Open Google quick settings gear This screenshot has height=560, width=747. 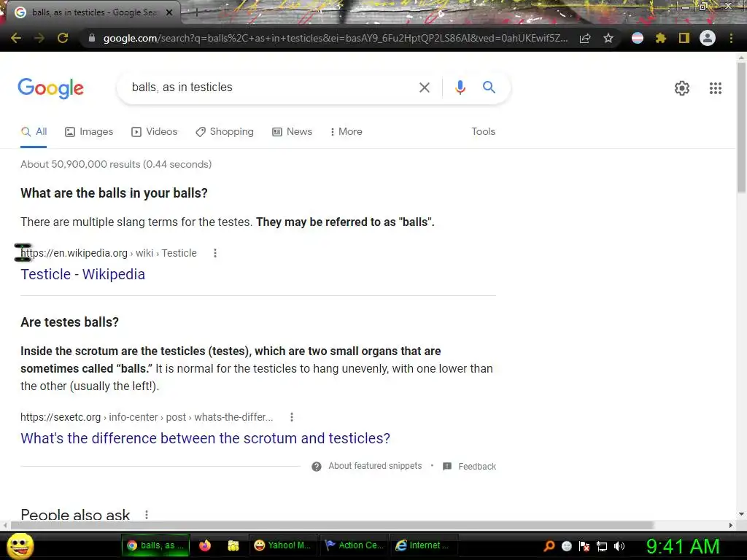[682, 88]
